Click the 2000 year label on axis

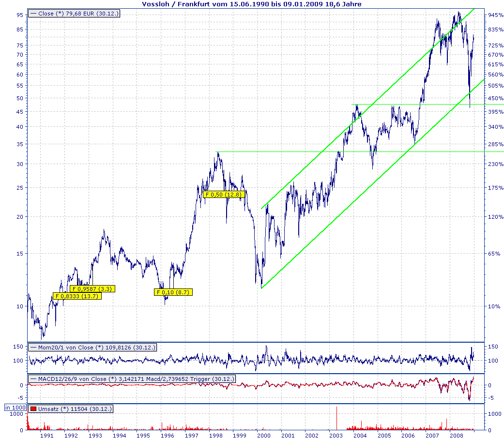pos(263,436)
